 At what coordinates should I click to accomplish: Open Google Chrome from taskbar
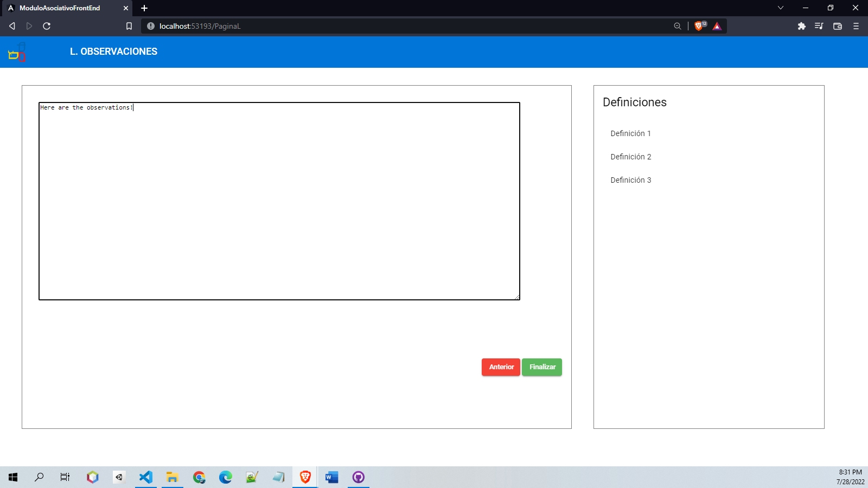[199, 477]
